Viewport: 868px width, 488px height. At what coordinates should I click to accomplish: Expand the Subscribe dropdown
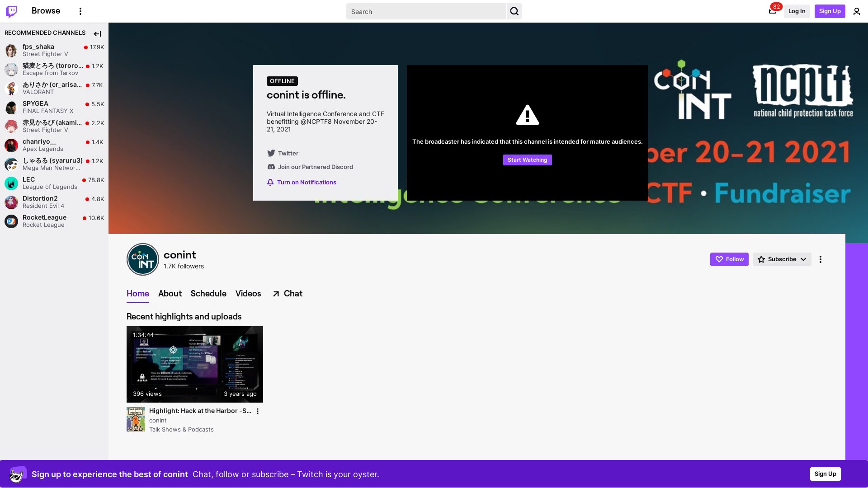pyautogui.click(x=782, y=259)
